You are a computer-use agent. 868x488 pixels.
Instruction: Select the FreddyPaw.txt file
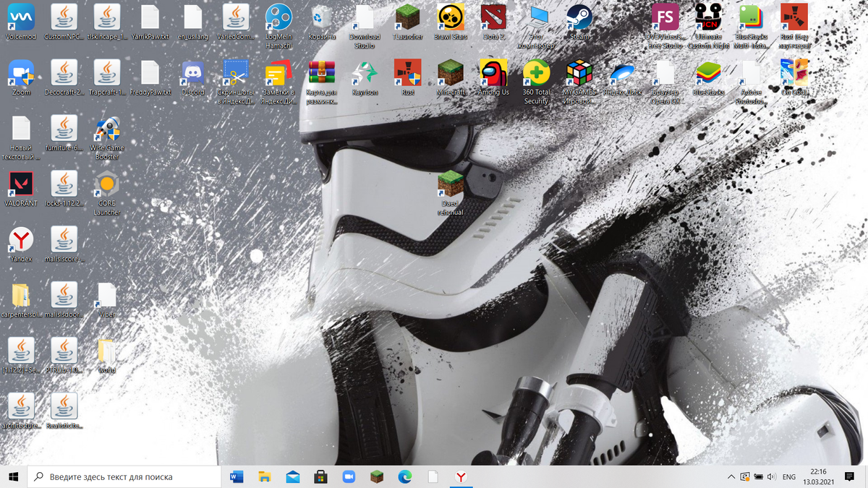click(x=150, y=77)
